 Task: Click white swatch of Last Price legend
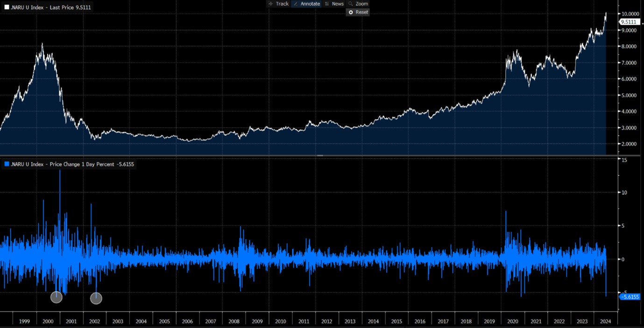7,7
